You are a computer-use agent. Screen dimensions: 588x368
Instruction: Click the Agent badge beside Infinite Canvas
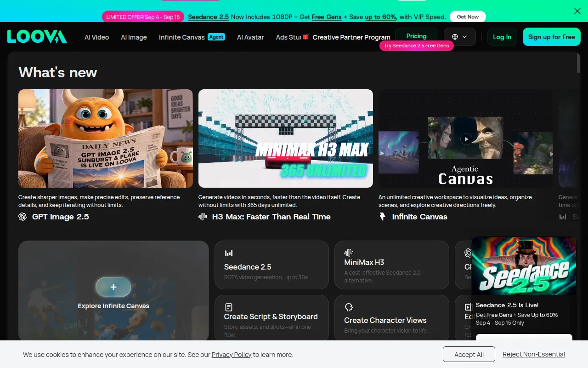click(216, 37)
